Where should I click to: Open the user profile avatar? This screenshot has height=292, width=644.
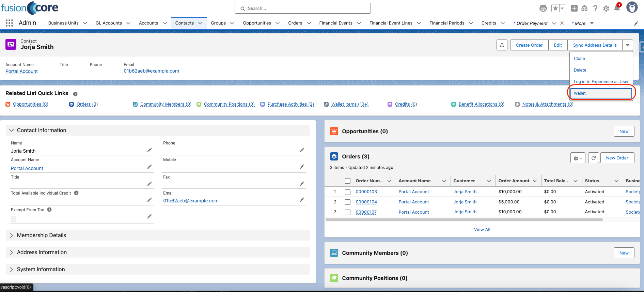click(632, 7)
